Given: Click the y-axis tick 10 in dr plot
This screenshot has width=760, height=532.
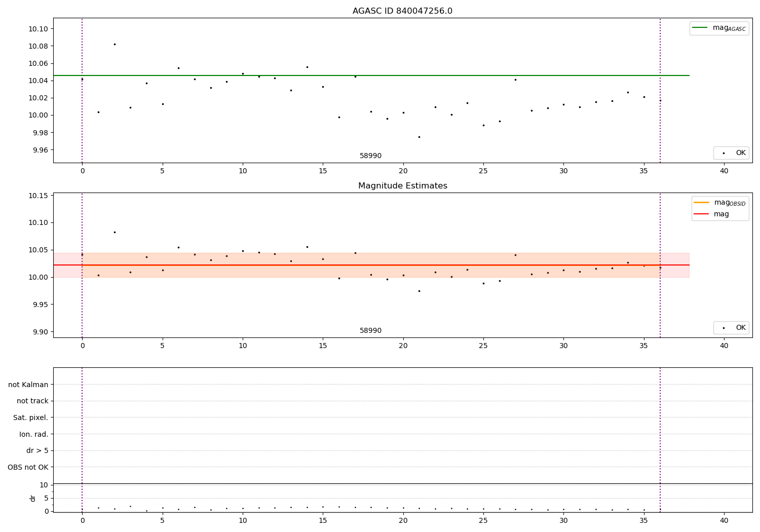Looking at the screenshot, I should coord(44,485).
